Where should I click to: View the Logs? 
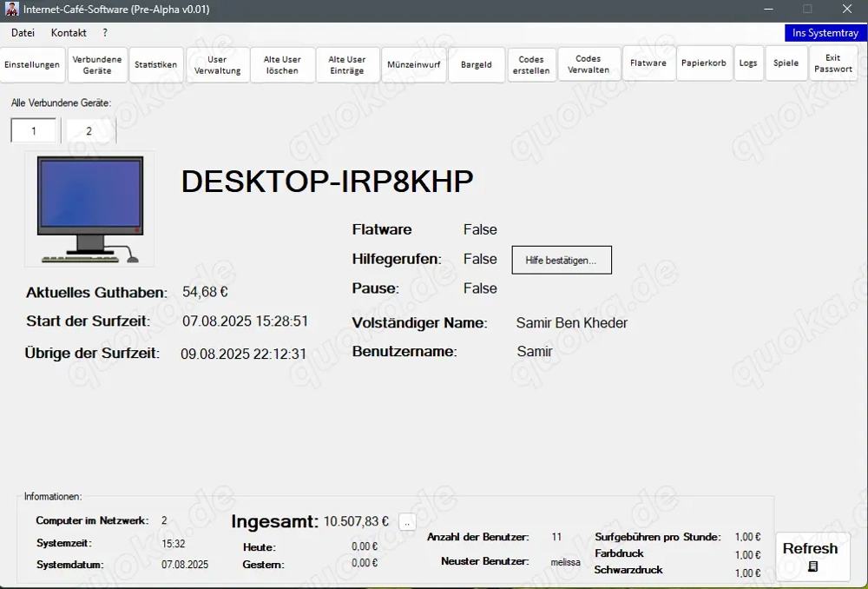tap(748, 63)
